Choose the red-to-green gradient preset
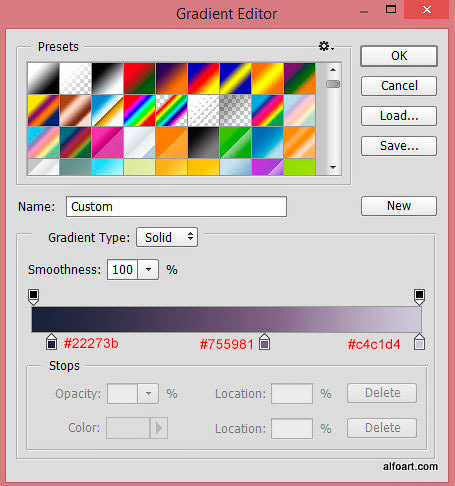The height and width of the screenshot is (486, 455). [139, 78]
